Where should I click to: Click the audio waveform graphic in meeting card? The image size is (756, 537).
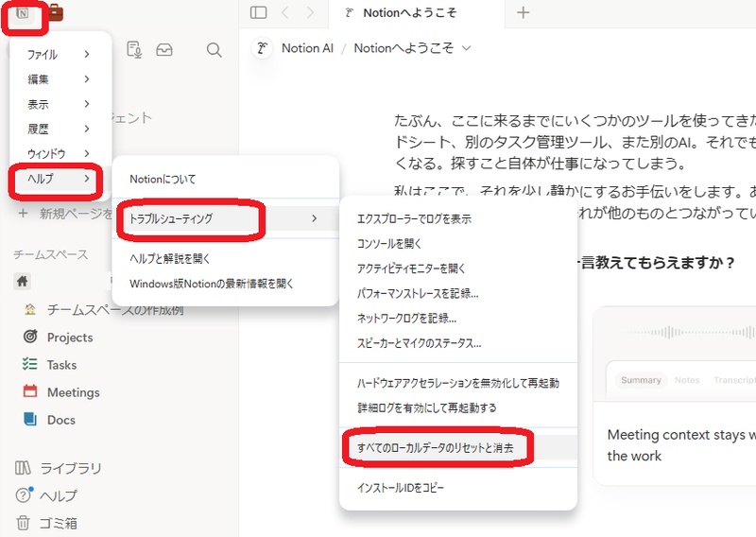(x=690, y=332)
